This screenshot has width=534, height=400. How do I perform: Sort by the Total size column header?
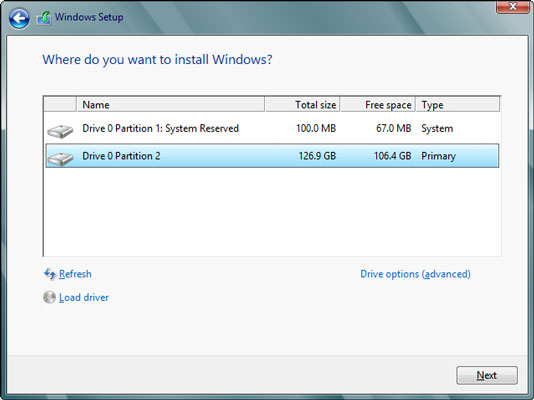302,105
